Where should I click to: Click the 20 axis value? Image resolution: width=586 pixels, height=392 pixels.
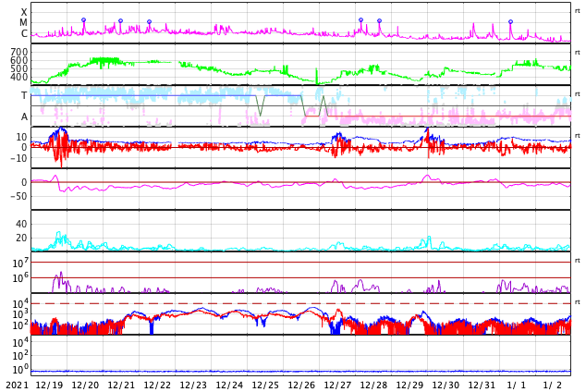[x=21, y=238]
